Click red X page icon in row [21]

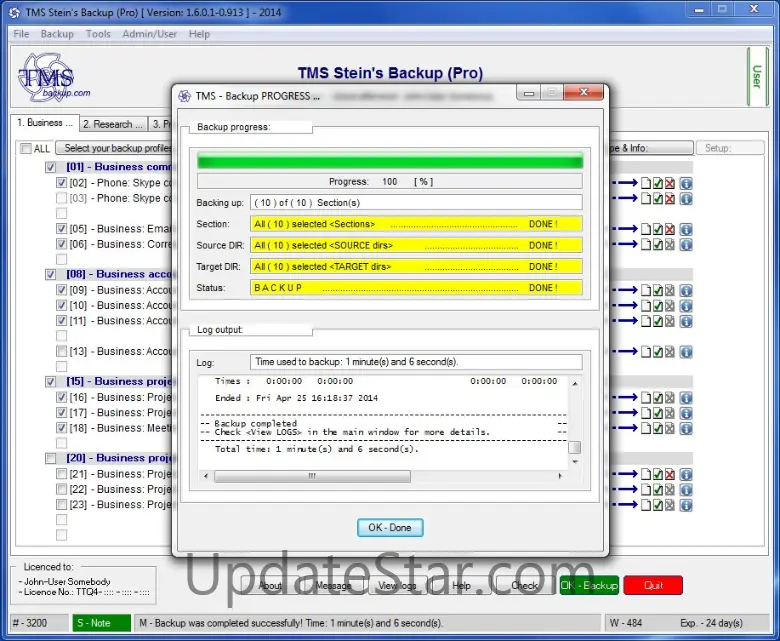point(670,474)
